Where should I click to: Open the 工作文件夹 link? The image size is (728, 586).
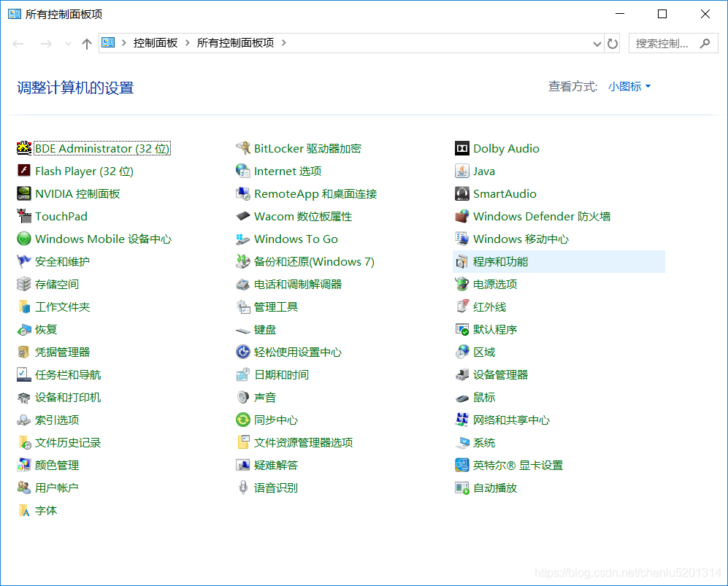(62, 307)
